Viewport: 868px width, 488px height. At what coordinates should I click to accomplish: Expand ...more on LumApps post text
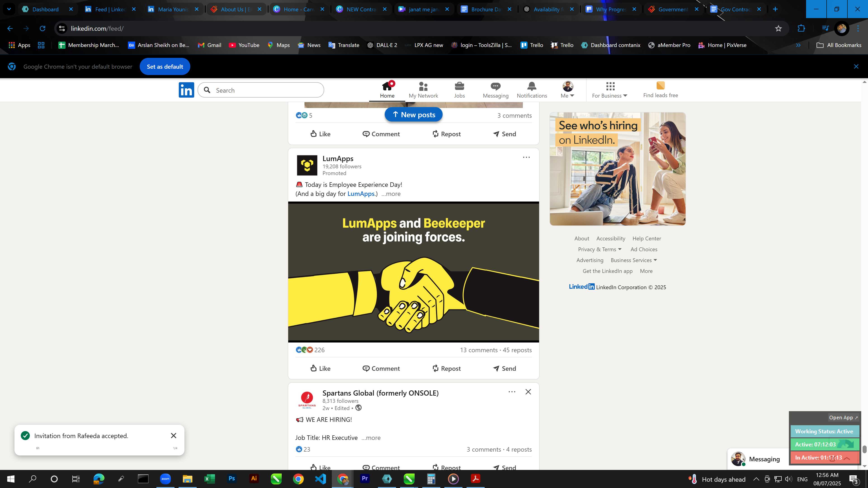point(391,194)
